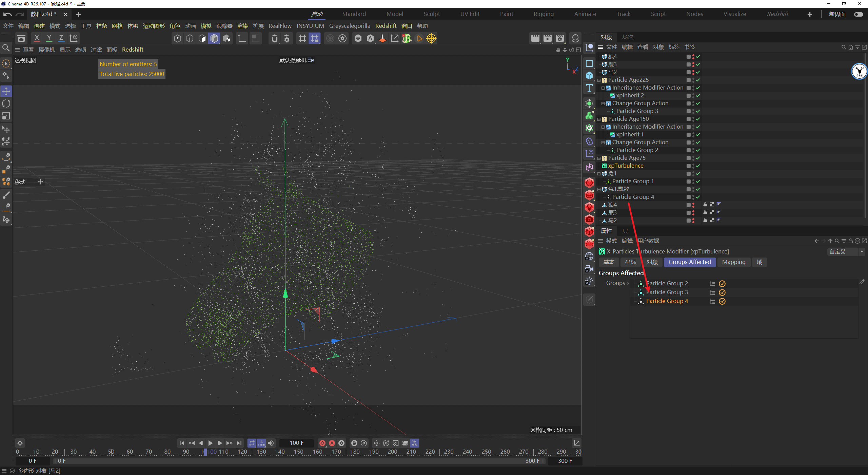Click the Play forward button
This screenshot has height=475, width=868.
coord(210,443)
